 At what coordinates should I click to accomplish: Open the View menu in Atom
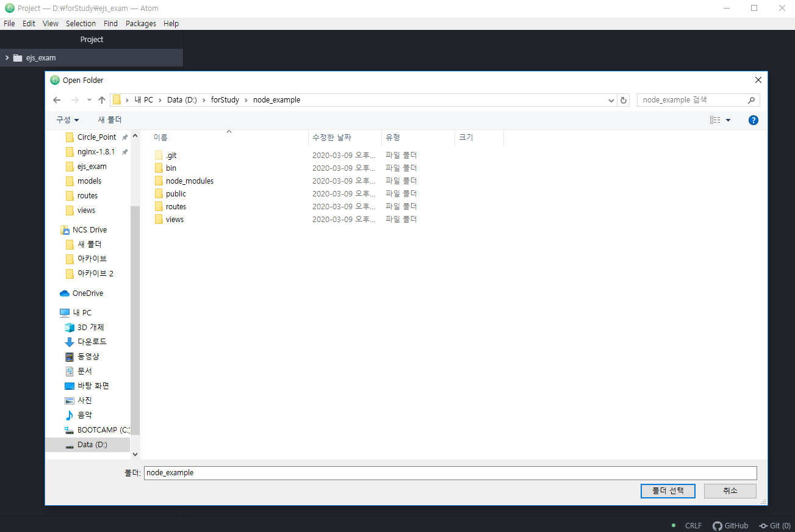[51, 24]
